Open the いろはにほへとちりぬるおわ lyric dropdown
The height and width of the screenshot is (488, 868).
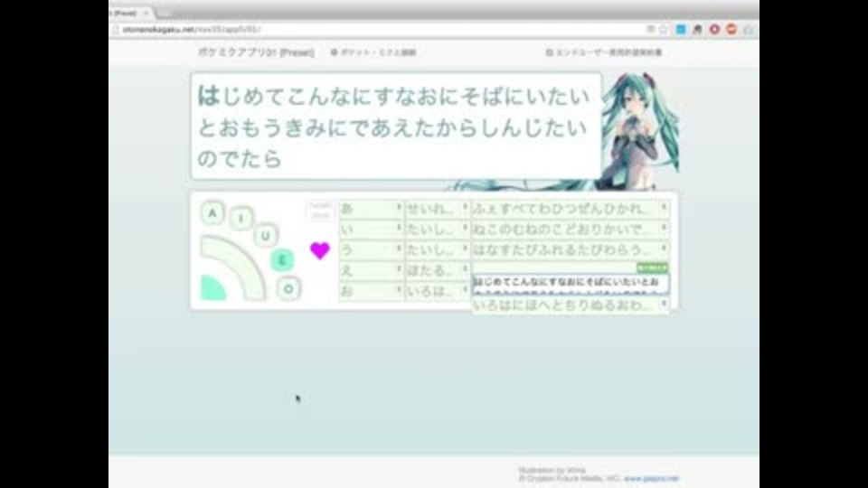[571, 305]
